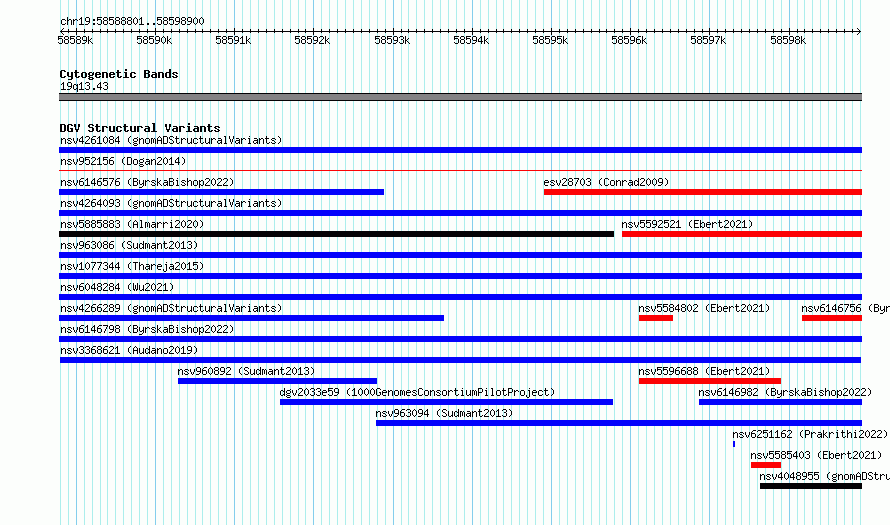Select the nsv6251162 (Prakrithi2022) variant label
The width and height of the screenshot is (890, 525).
(x=810, y=434)
